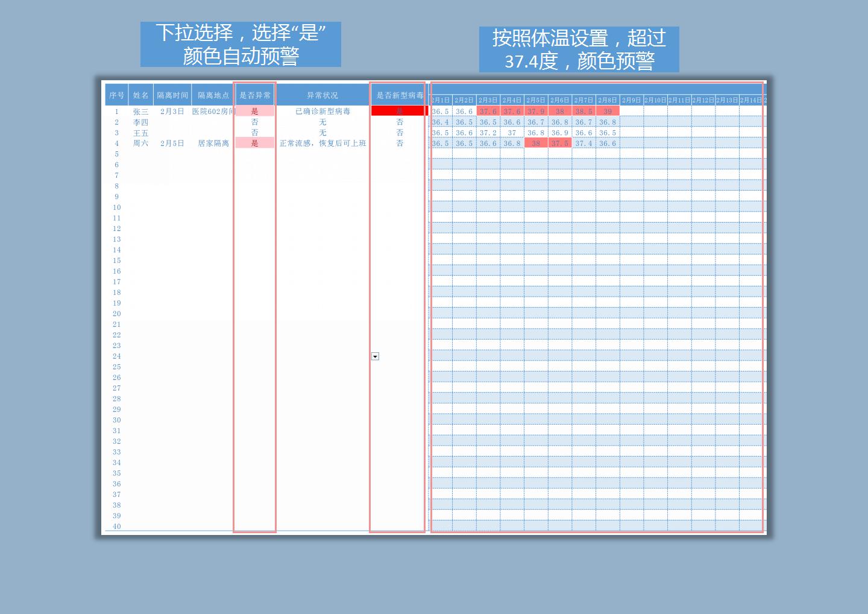Click the 2月2日 date header
The height and width of the screenshot is (614, 868).
pos(464,100)
